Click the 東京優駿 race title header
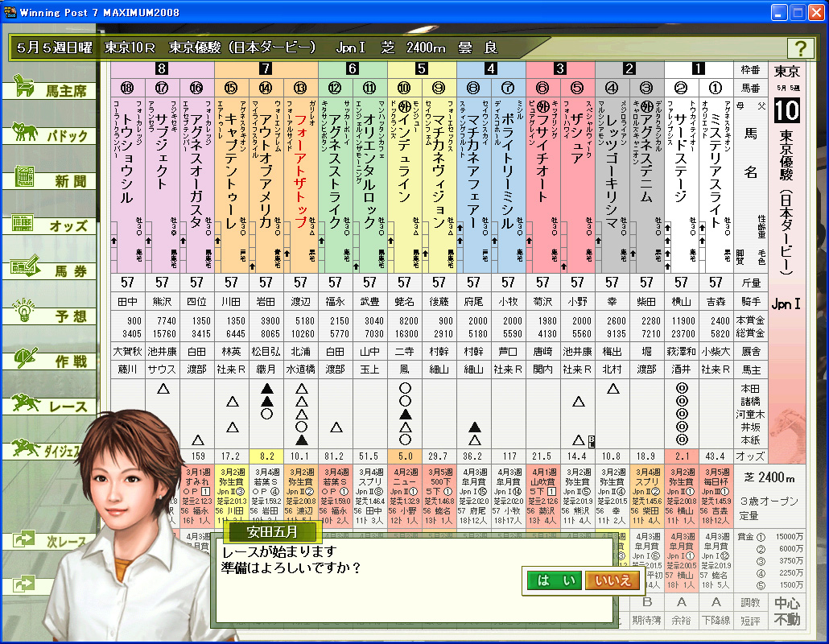 pos(242,47)
